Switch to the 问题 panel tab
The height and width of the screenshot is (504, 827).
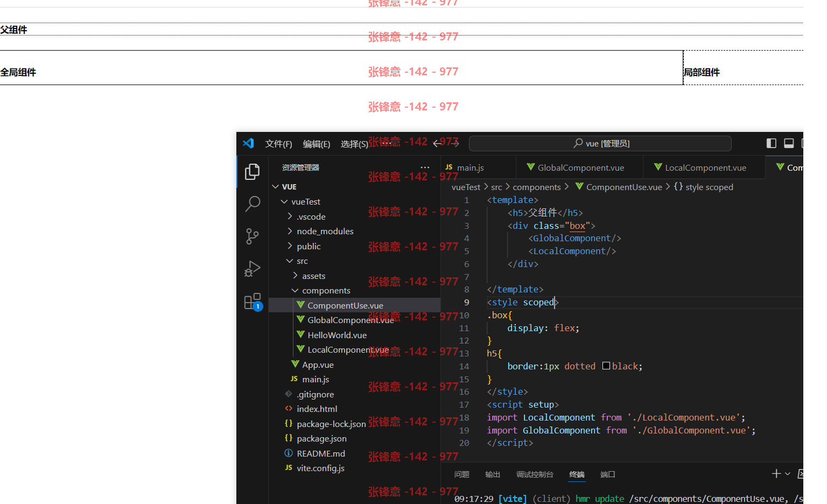pos(461,474)
